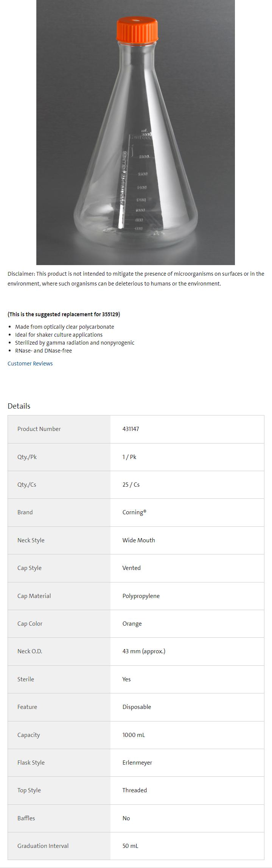272x868 pixels.
Task: Click the 43 mm (approx.) neck O.D. value
Action: (x=144, y=651)
